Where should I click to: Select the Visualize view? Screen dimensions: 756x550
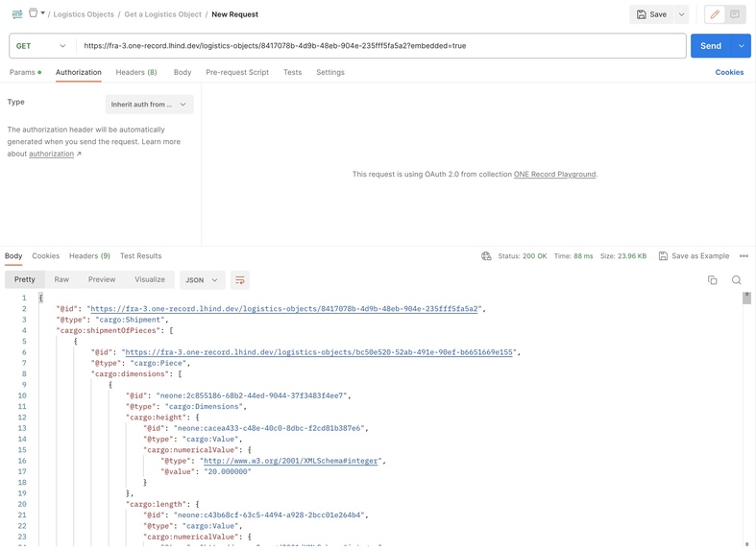click(x=150, y=280)
